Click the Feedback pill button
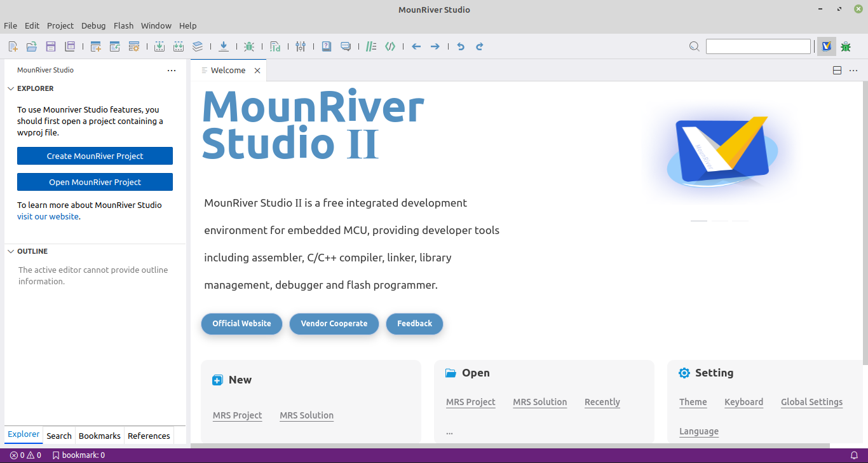This screenshot has width=868, height=463. coord(414,324)
